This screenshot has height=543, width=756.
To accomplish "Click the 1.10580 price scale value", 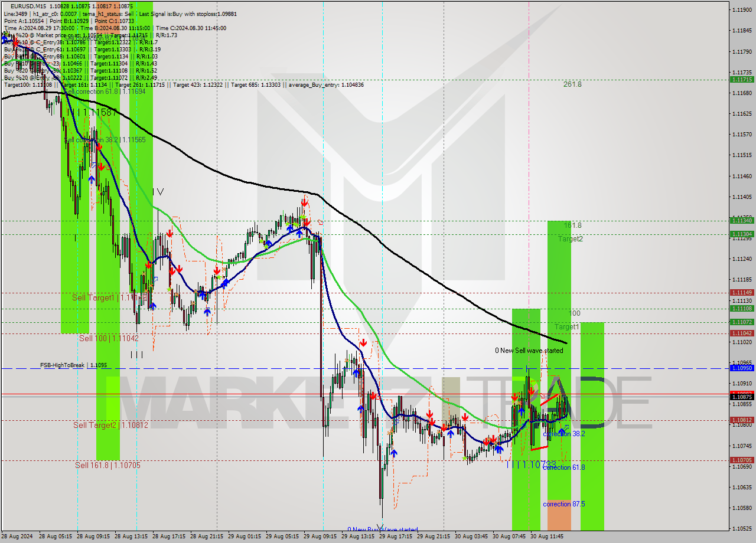I will [741, 508].
